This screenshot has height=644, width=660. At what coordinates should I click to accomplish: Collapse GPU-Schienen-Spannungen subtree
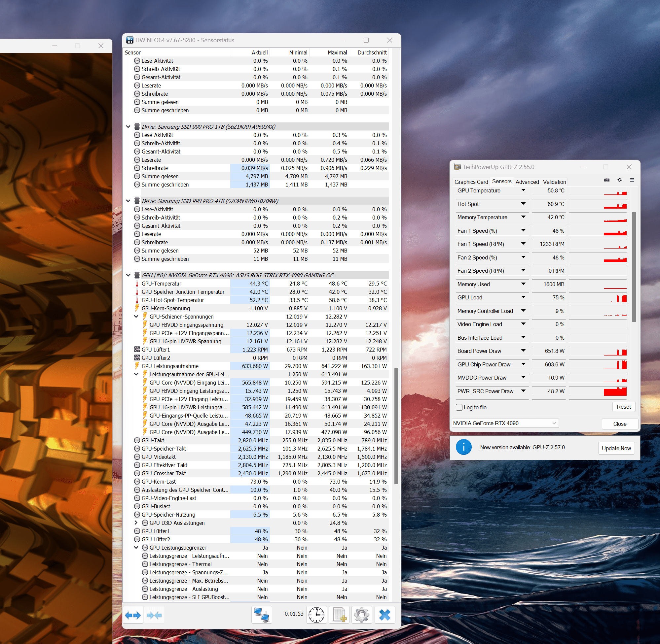[136, 317]
